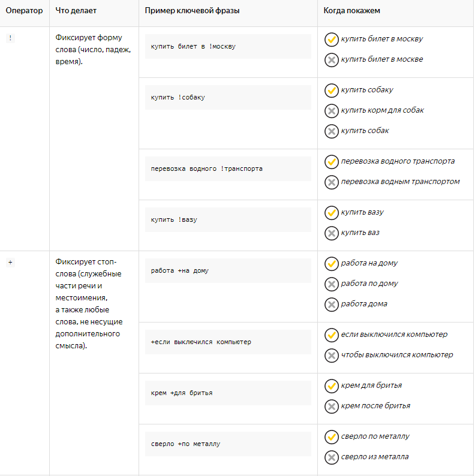This screenshot has width=475, height=476.
Task: Click the cross icon beside 'купить билет в москве'
Action: pyautogui.click(x=331, y=60)
